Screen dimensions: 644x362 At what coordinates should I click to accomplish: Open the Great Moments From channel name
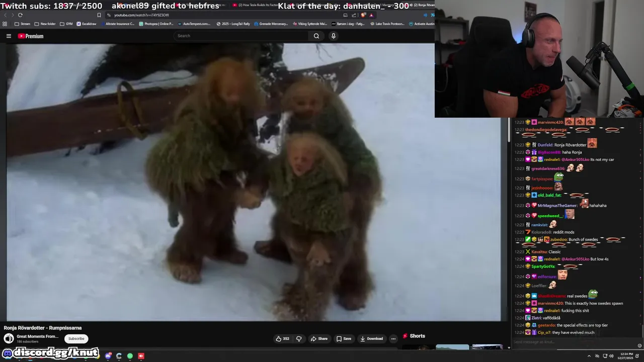coord(37,336)
